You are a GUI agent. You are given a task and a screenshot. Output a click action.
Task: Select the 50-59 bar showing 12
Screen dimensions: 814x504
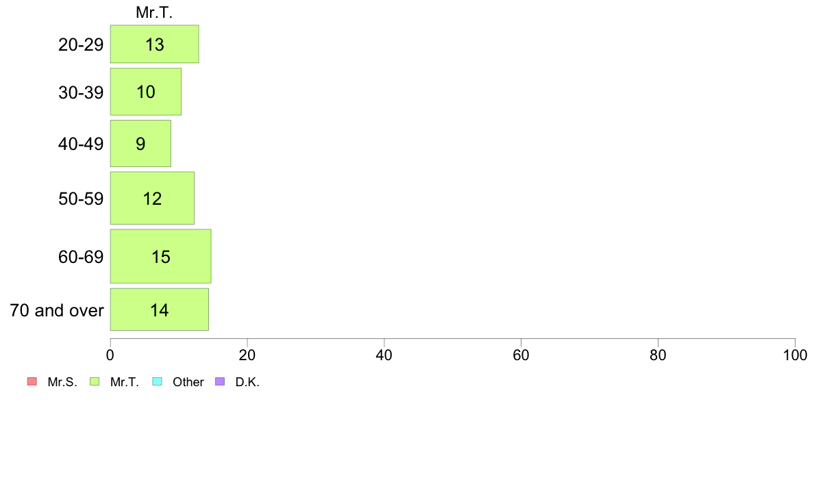point(152,199)
